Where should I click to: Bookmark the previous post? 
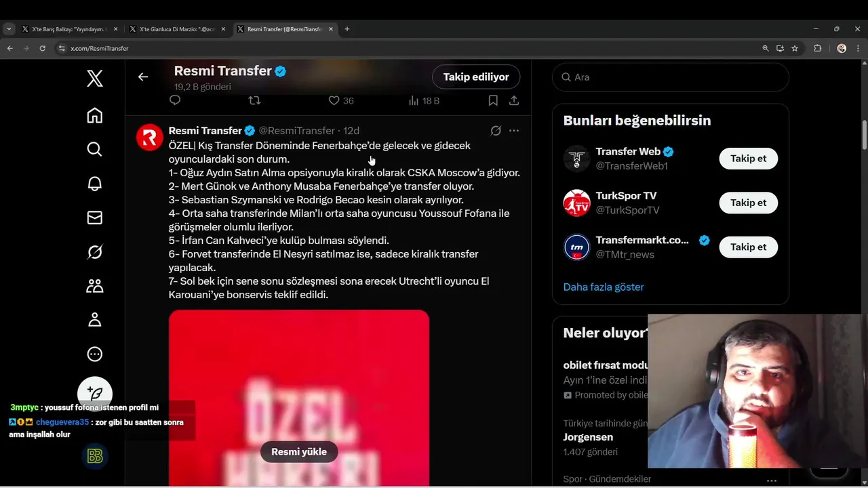[493, 100]
